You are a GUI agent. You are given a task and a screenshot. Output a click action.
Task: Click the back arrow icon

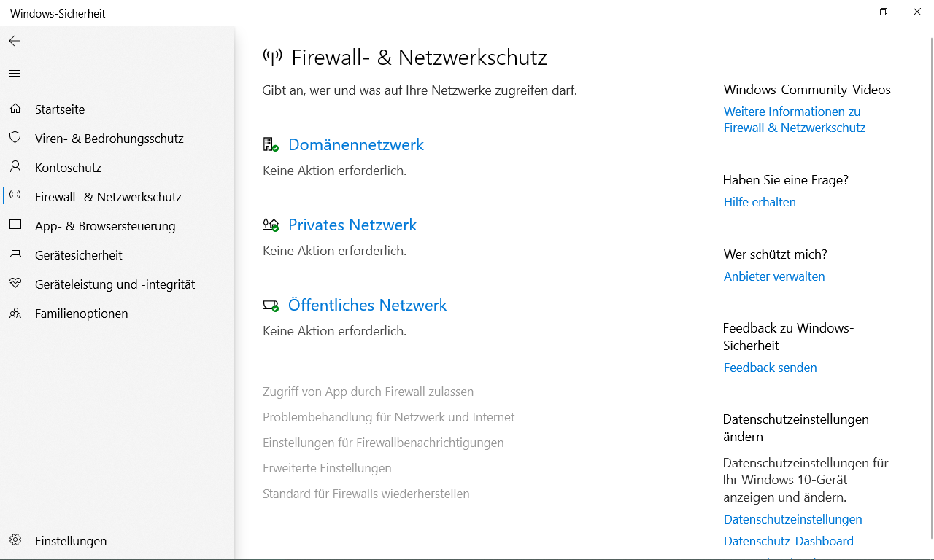15,42
